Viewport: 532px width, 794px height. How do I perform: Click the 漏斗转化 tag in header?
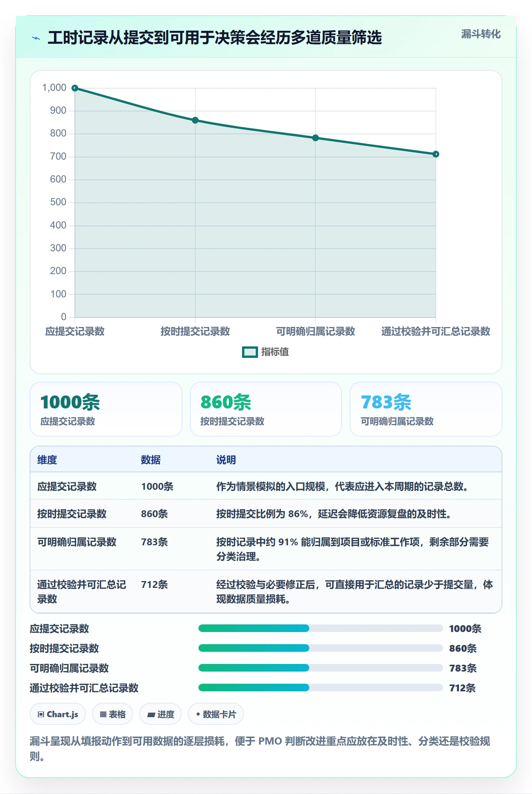coord(481,34)
